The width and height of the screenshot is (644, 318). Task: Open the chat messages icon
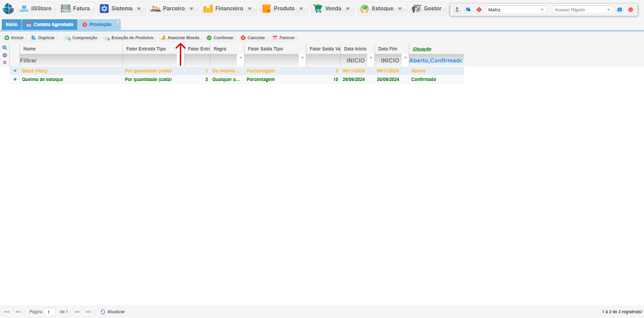click(468, 10)
